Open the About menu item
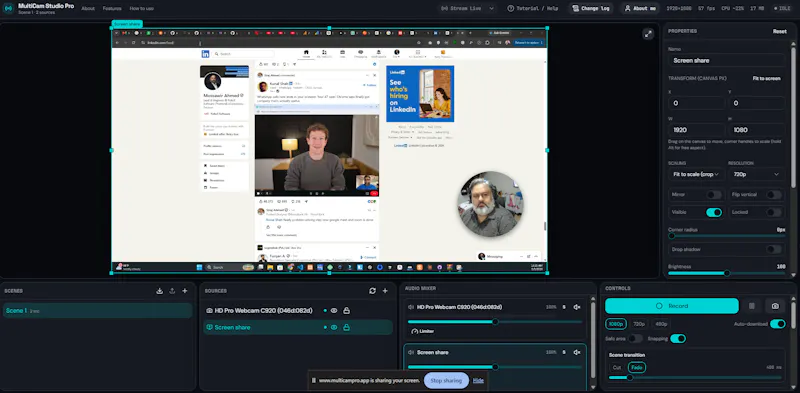Viewport: 800px width, 393px height. click(88, 8)
